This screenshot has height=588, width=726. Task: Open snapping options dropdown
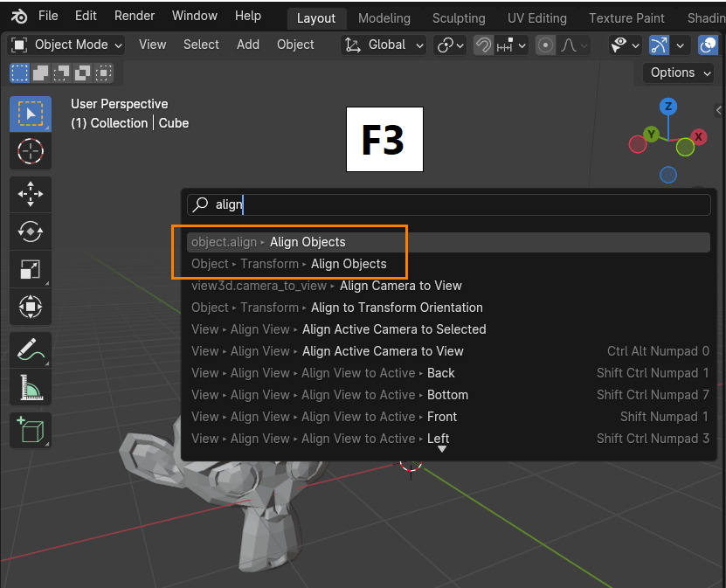coord(511,45)
